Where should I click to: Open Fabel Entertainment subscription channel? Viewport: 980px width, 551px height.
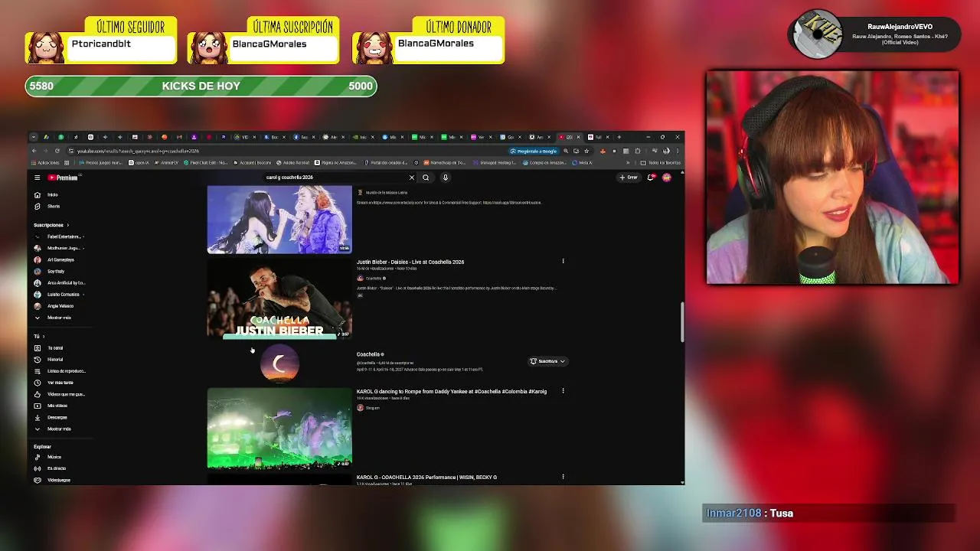click(x=60, y=236)
